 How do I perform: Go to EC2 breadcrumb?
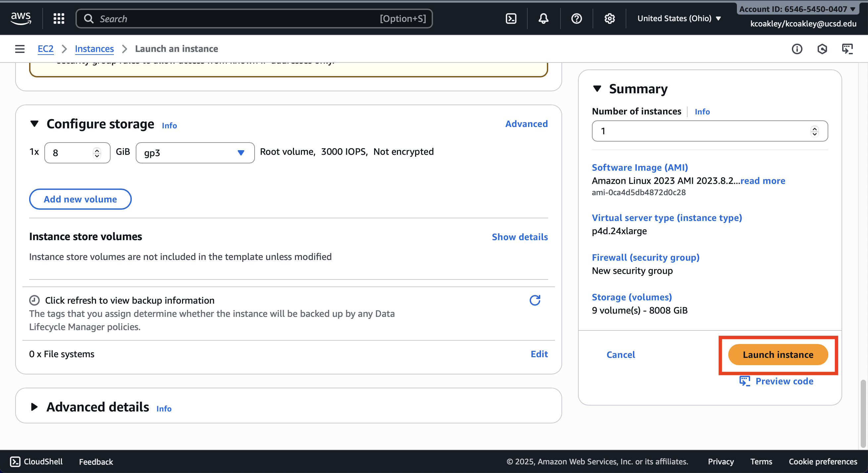45,49
